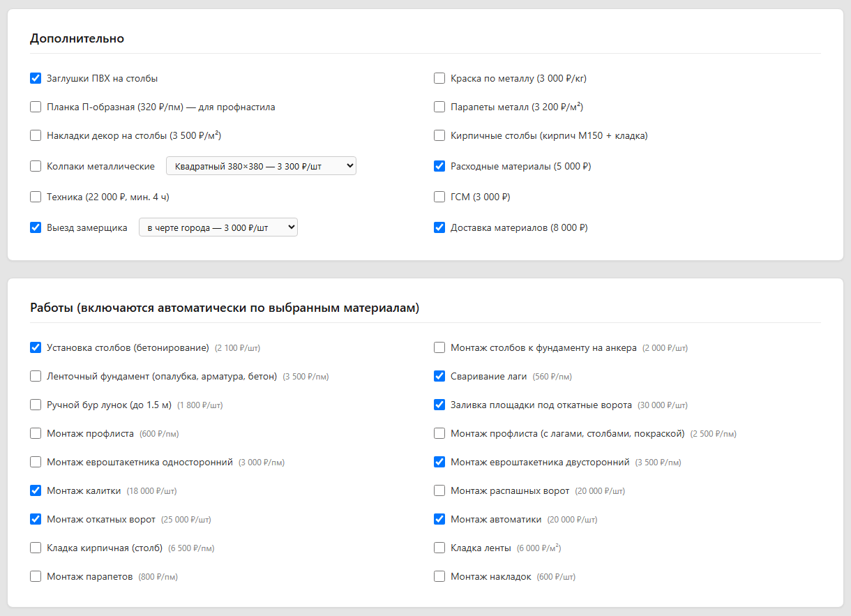Tick Парапеты металл checkbox
Viewport: 851px width, 616px height.
tap(439, 107)
